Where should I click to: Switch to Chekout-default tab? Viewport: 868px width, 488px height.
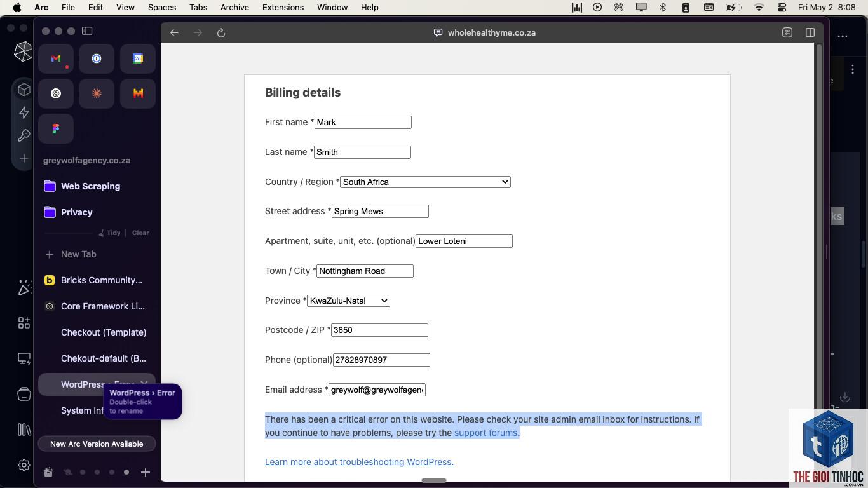pos(97,358)
